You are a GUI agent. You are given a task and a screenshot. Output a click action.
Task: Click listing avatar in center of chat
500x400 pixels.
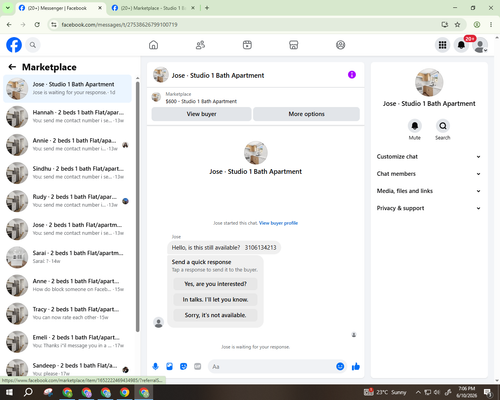point(256,153)
